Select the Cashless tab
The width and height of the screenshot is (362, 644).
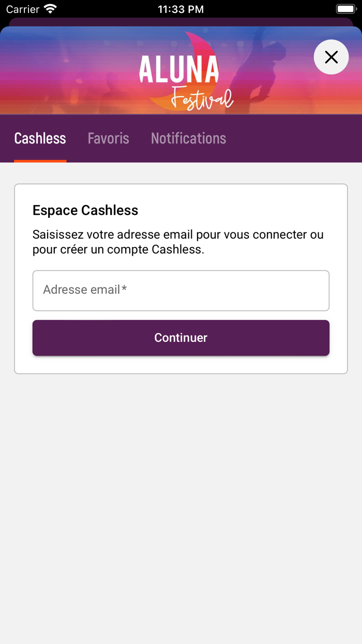pyautogui.click(x=40, y=138)
